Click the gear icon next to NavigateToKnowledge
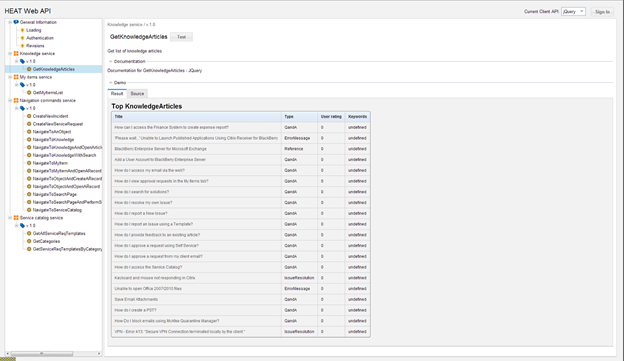The image size is (624, 361). click(x=29, y=140)
